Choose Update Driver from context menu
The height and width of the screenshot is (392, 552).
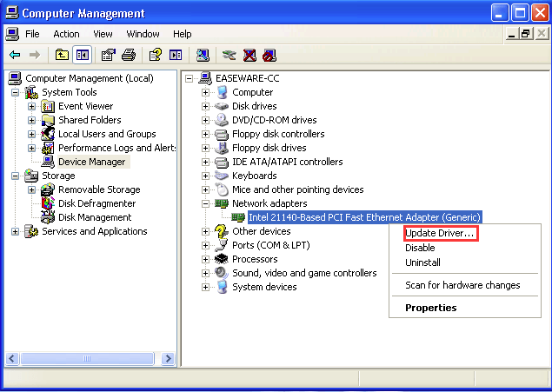pos(440,234)
